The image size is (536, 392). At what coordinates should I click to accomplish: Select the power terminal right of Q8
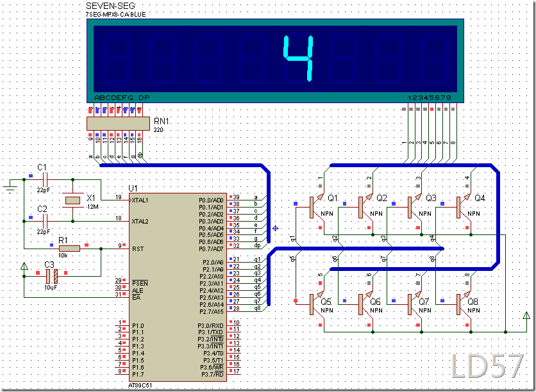(526, 316)
